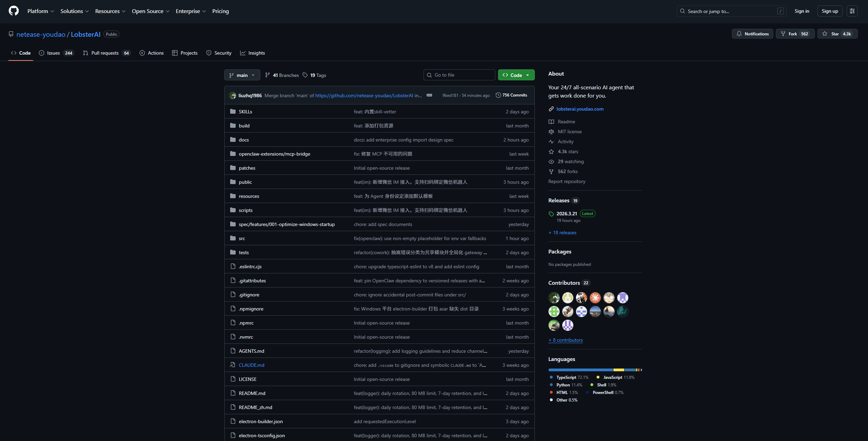Click the TypeScript blue segment of the language bar
The width and height of the screenshot is (868, 441).
click(x=580, y=370)
